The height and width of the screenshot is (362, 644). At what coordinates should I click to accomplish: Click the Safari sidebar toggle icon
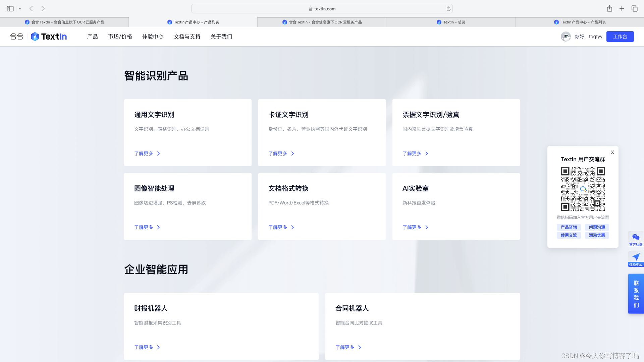point(10,9)
